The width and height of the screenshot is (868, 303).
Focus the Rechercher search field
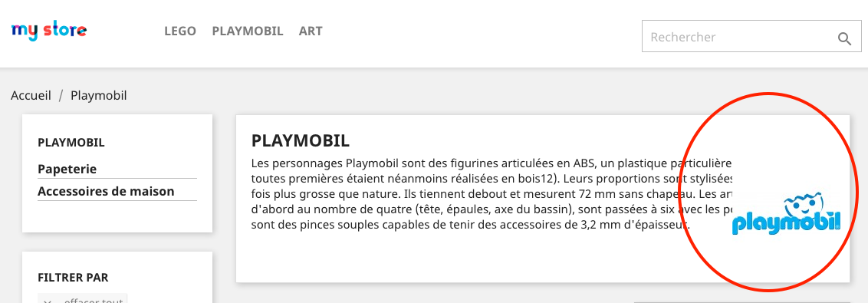click(751, 37)
